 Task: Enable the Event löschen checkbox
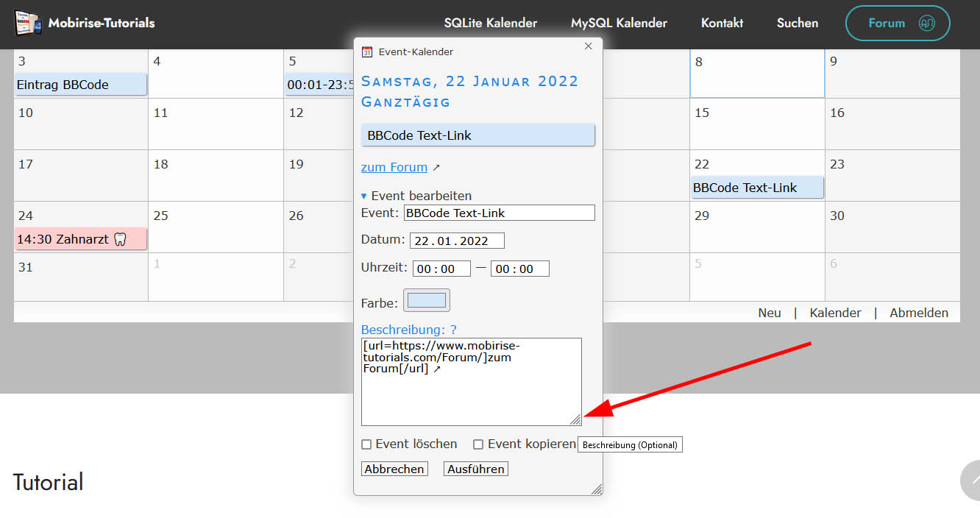(366, 444)
